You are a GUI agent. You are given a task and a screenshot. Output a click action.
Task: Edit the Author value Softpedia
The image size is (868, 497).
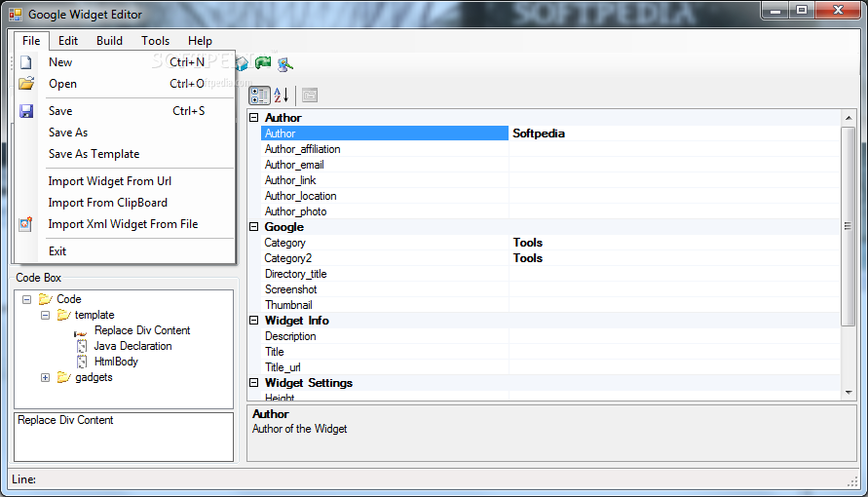tap(674, 134)
